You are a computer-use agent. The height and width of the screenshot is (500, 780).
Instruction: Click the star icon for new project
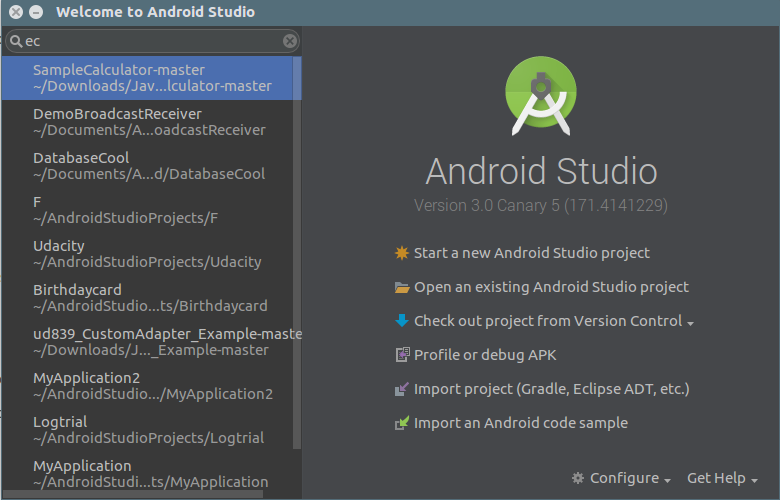[x=401, y=253]
